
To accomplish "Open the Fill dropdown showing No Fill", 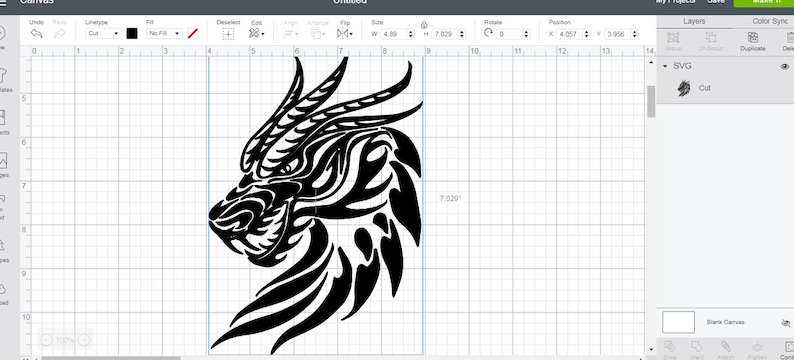I will 164,33.
